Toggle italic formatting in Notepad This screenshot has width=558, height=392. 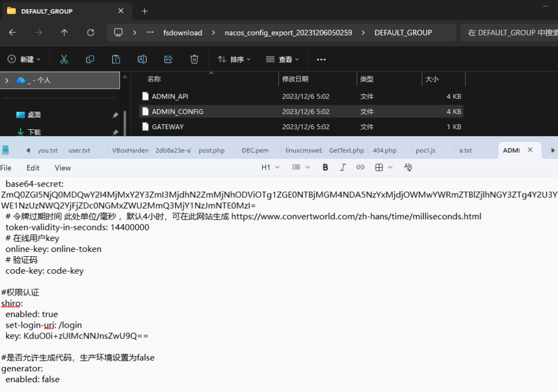(x=343, y=167)
